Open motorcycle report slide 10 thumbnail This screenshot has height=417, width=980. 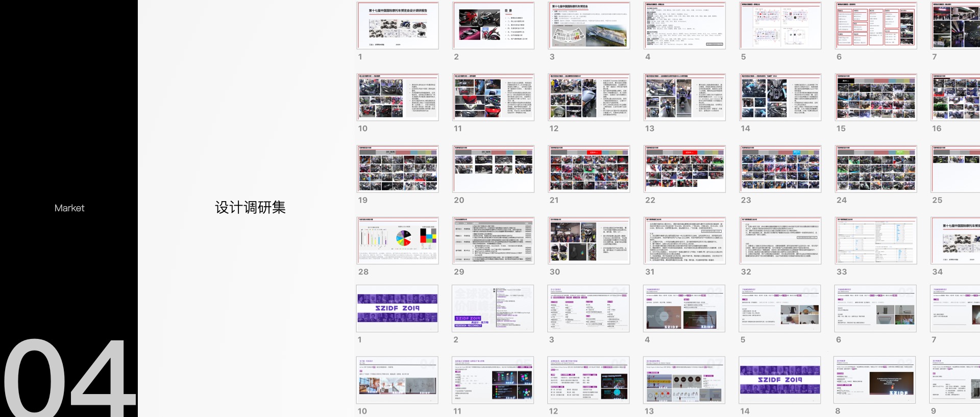pyautogui.click(x=398, y=97)
